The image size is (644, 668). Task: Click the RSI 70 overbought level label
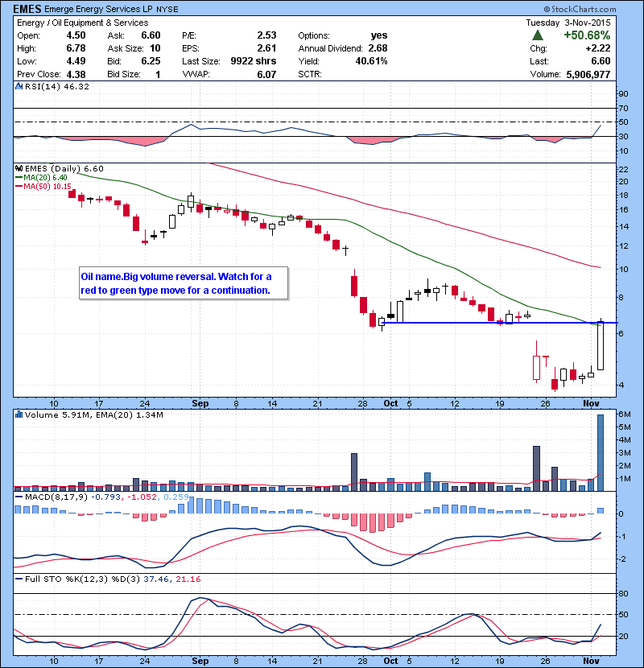click(623, 109)
